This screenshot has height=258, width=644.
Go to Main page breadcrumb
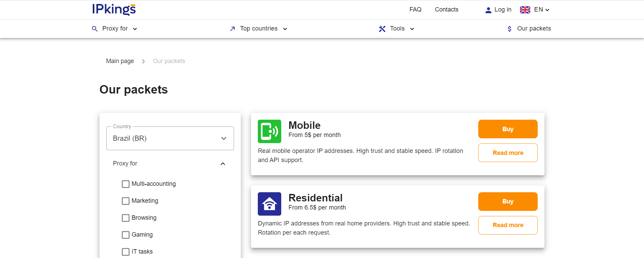120,61
